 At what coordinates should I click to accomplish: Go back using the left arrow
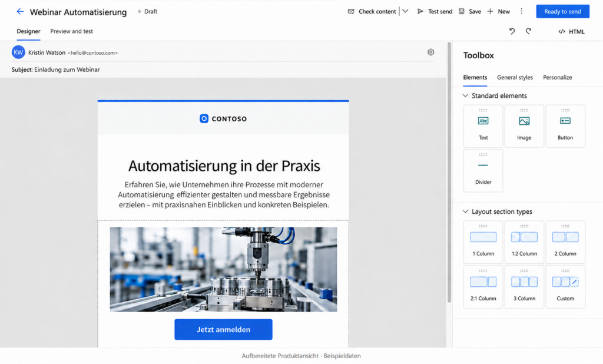coord(20,12)
